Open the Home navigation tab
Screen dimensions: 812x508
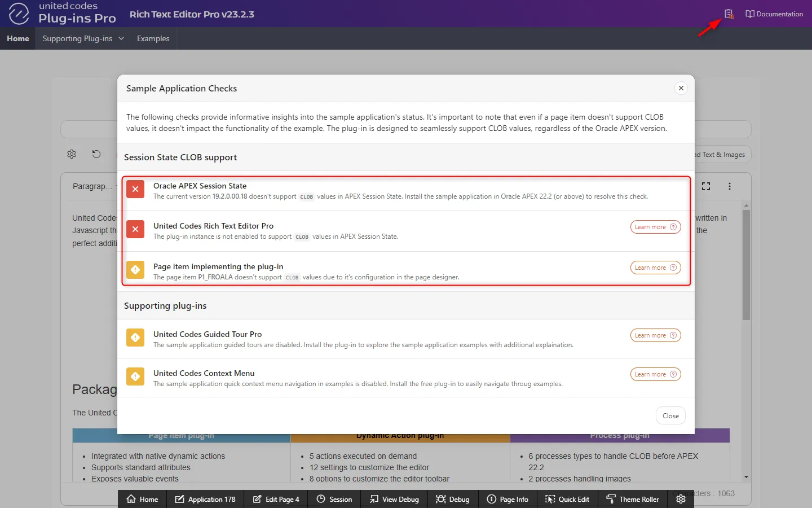18,38
